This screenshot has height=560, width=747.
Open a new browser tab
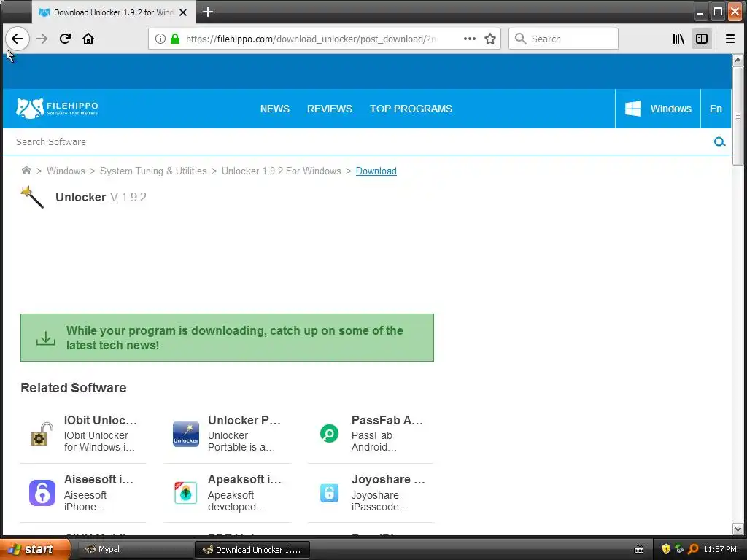pyautogui.click(x=208, y=12)
